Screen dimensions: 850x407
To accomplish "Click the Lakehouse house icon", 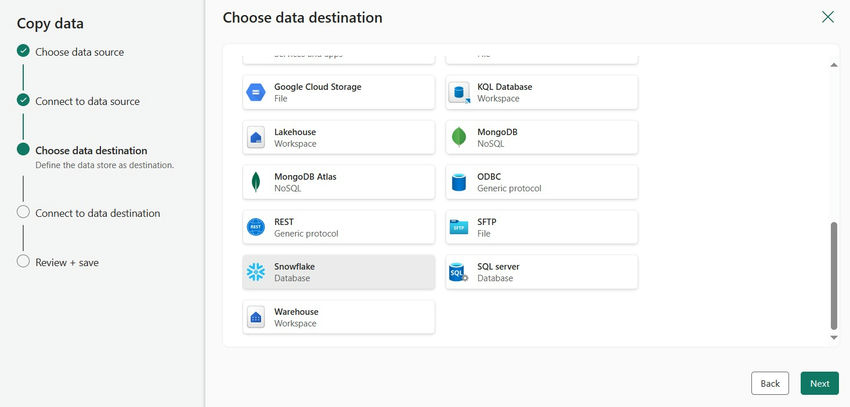I will pyautogui.click(x=256, y=137).
